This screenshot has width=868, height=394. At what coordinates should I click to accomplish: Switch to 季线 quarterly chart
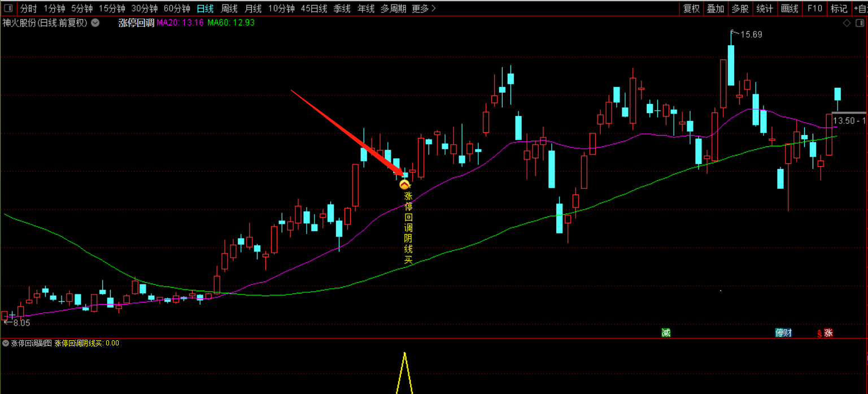[x=342, y=8]
